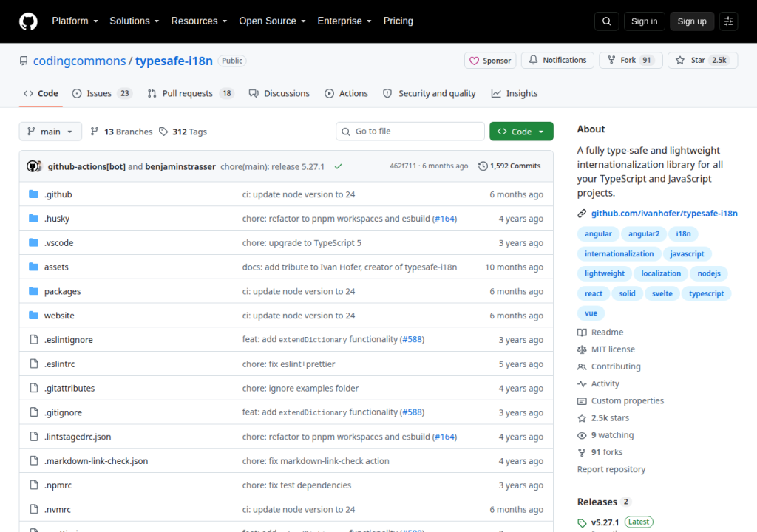Expand the Solutions menu

(135, 21)
